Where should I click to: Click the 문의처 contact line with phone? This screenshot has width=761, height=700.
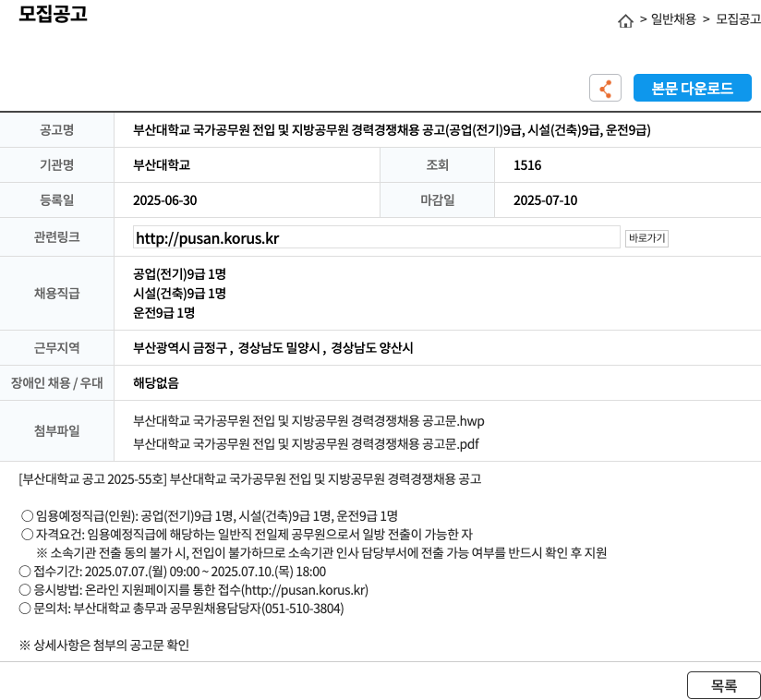point(182,609)
